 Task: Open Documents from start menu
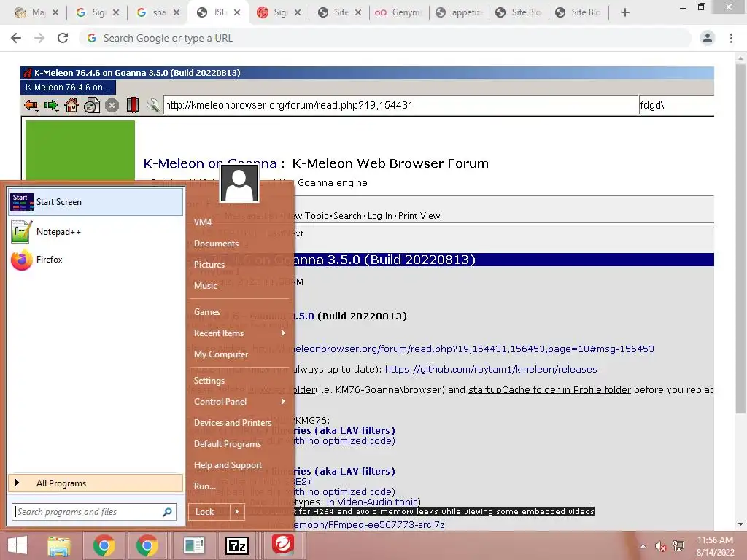(x=216, y=244)
